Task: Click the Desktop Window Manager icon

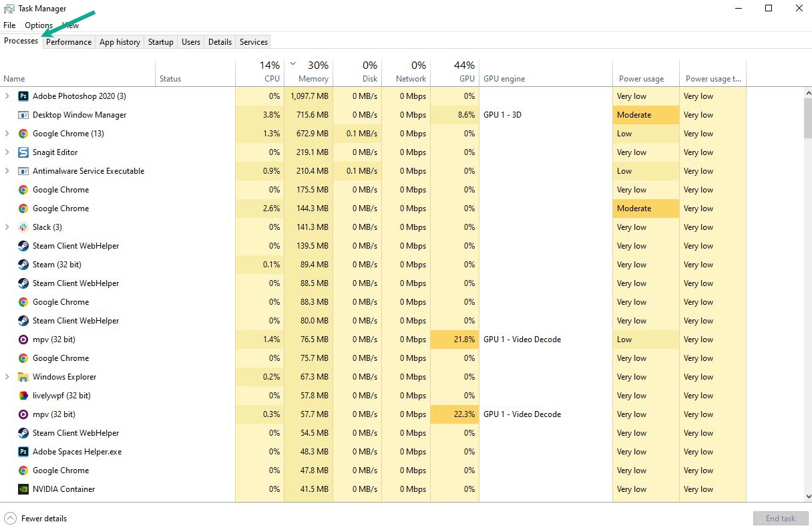Action: tap(23, 115)
